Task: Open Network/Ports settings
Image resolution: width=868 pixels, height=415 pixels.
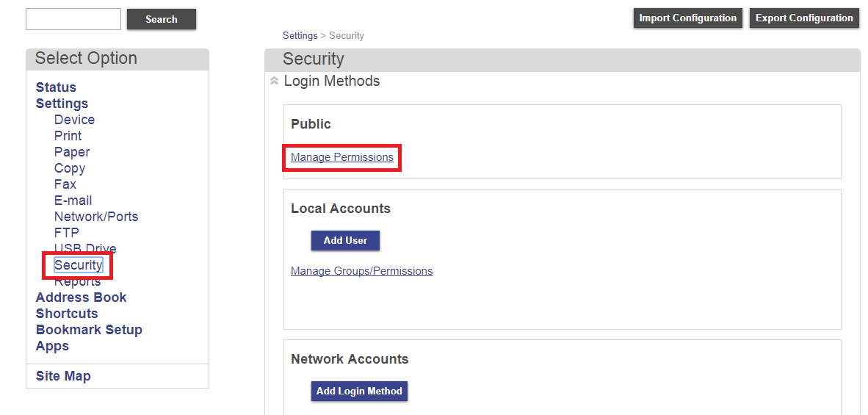Action: point(96,217)
